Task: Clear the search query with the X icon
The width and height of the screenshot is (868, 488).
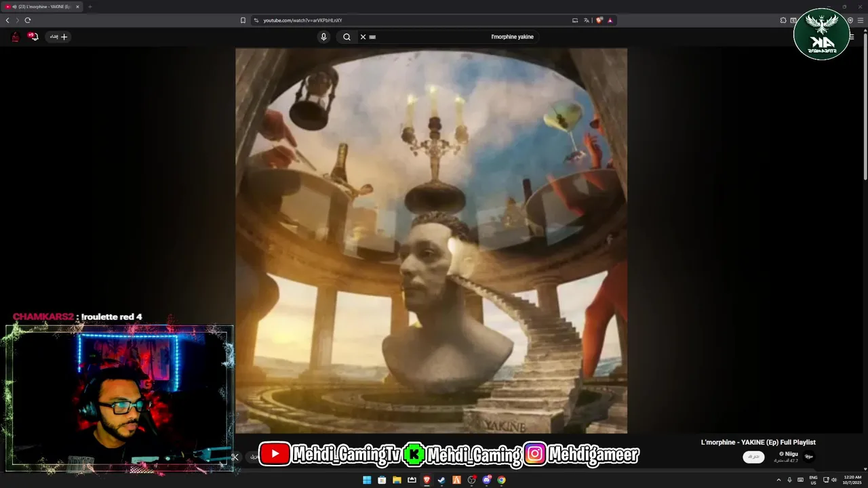Action: 363,37
